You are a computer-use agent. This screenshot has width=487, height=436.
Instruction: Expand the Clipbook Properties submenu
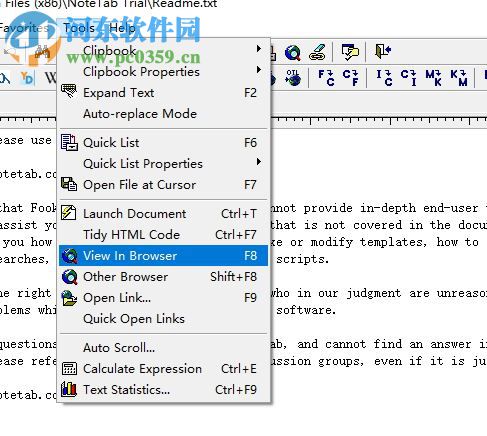[164, 71]
